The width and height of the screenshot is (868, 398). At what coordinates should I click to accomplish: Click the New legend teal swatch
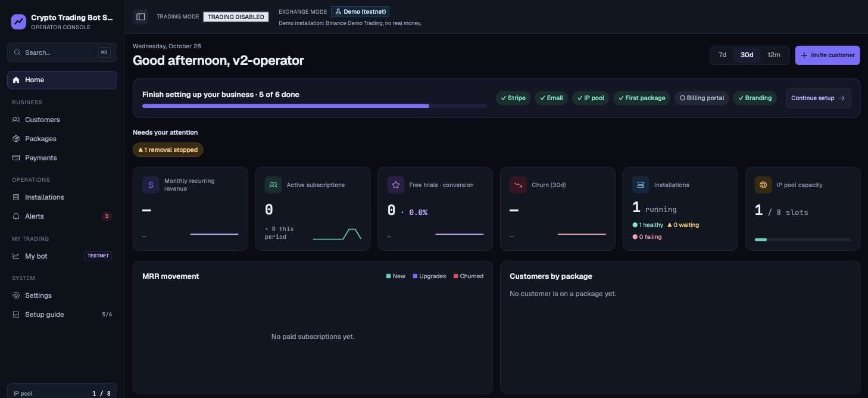coord(388,276)
